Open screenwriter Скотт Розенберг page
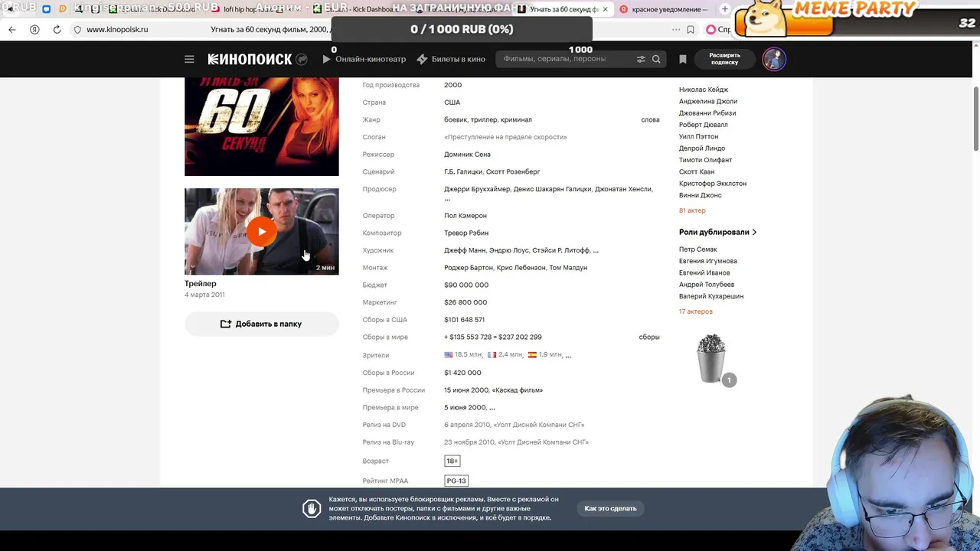 513,172
